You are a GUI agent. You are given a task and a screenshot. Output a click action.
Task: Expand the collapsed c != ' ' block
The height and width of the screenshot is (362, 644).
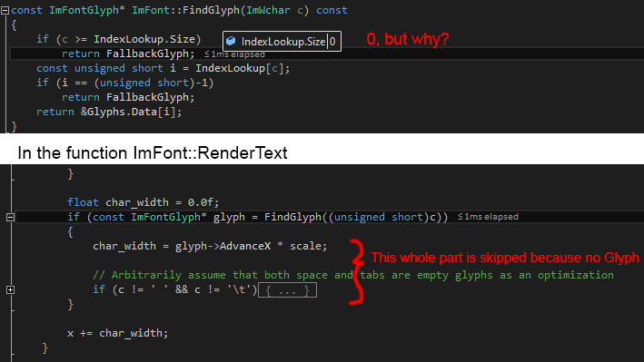[11, 290]
